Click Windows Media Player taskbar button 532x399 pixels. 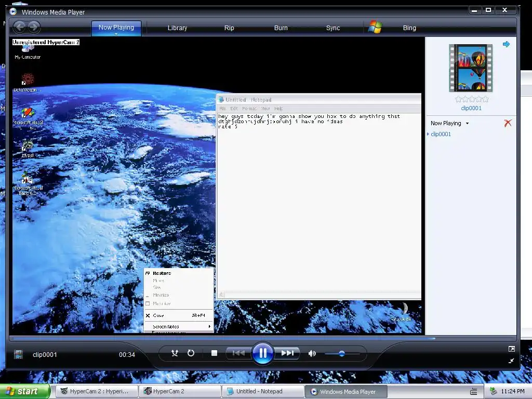click(346, 392)
